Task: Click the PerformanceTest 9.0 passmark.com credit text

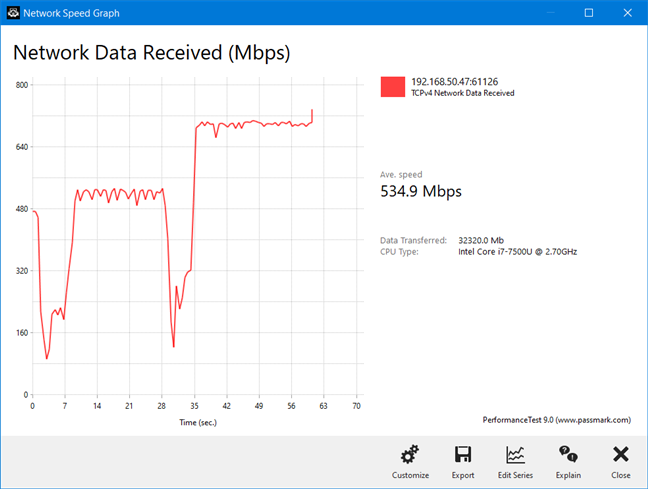Action: 557,420
